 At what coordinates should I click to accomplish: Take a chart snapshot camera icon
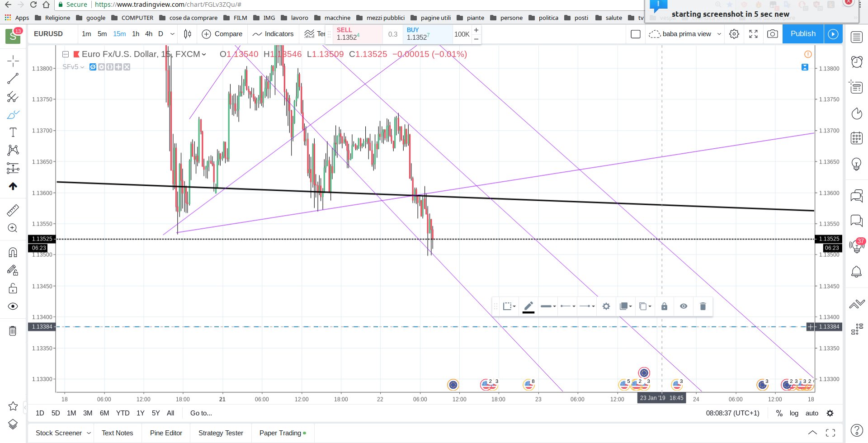pyautogui.click(x=773, y=34)
